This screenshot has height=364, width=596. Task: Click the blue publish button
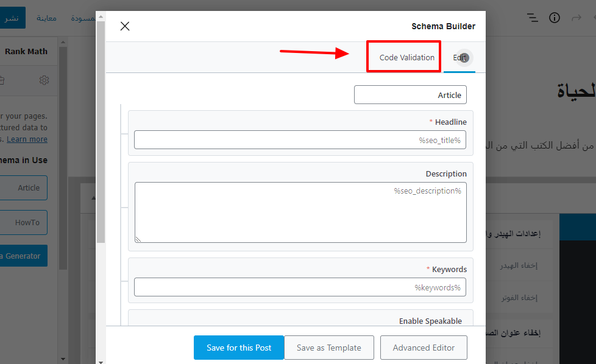point(12,18)
